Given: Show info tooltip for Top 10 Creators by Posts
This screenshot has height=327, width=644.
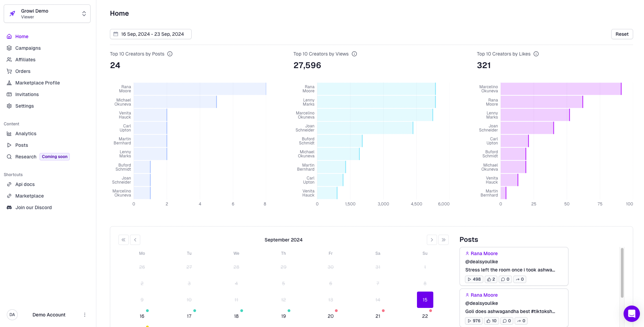Looking at the screenshot, I should click(x=170, y=54).
